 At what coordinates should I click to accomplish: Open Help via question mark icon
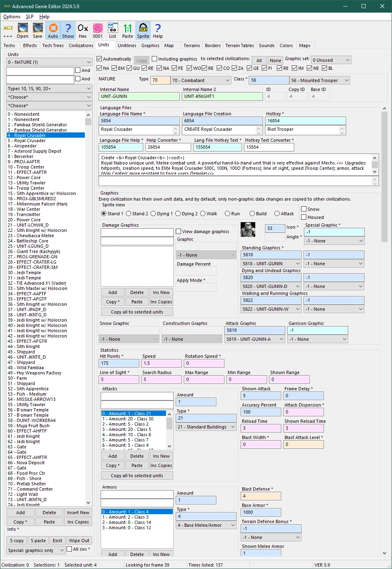(x=158, y=31)
